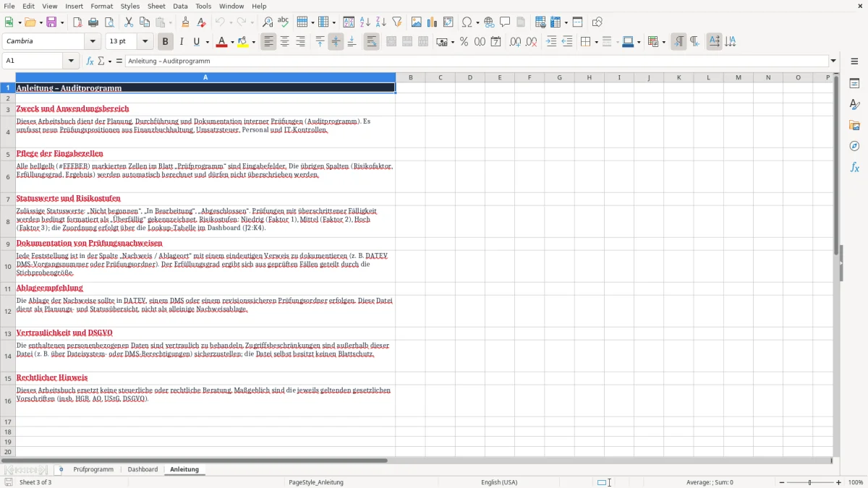Select column header B
This screenshot has height=488, width=868.
410,77
